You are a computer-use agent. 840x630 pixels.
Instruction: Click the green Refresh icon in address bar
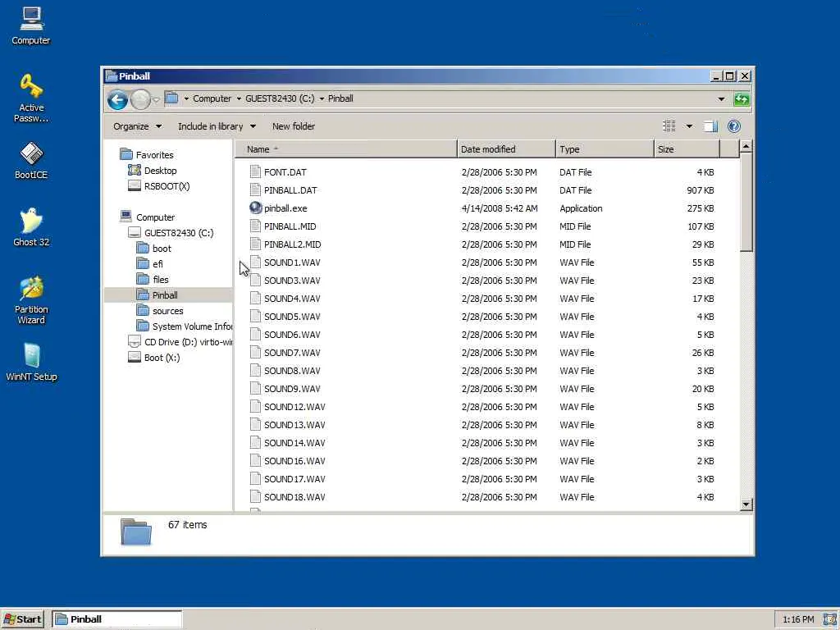point(742,99)
